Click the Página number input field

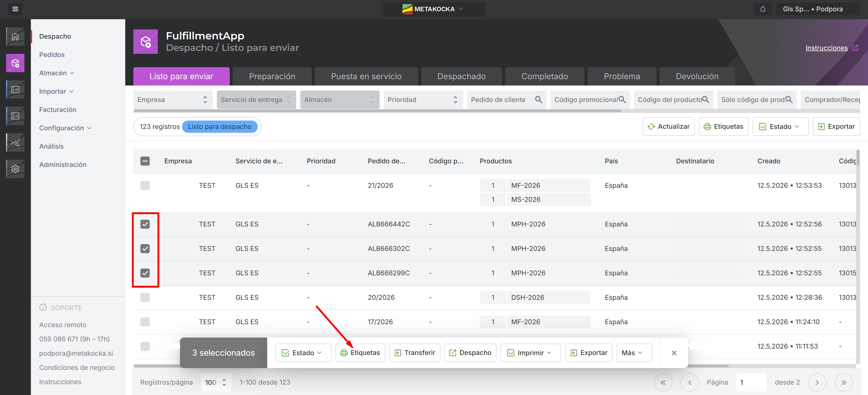[x=751, y=383]
